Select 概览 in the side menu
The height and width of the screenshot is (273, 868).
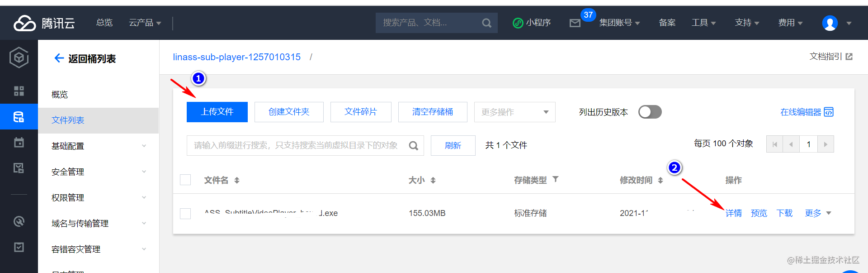(60, 94)
